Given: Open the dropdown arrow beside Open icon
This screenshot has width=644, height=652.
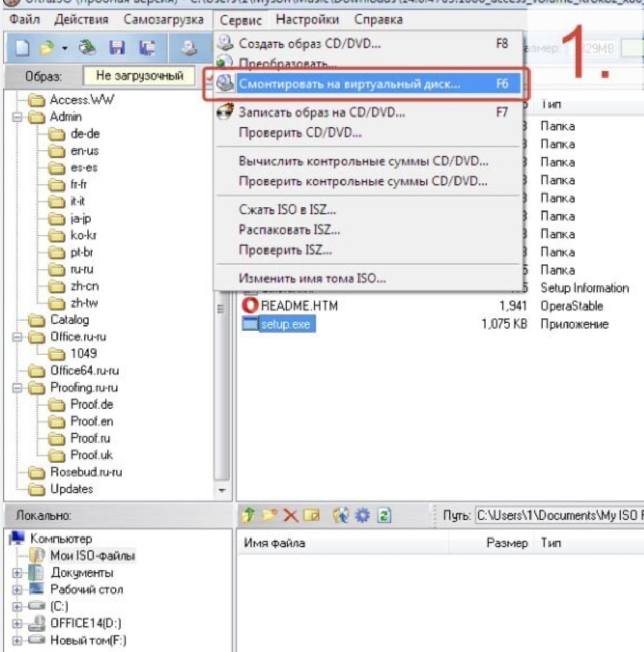Looking at the screenshot, I should coord(65,48).
